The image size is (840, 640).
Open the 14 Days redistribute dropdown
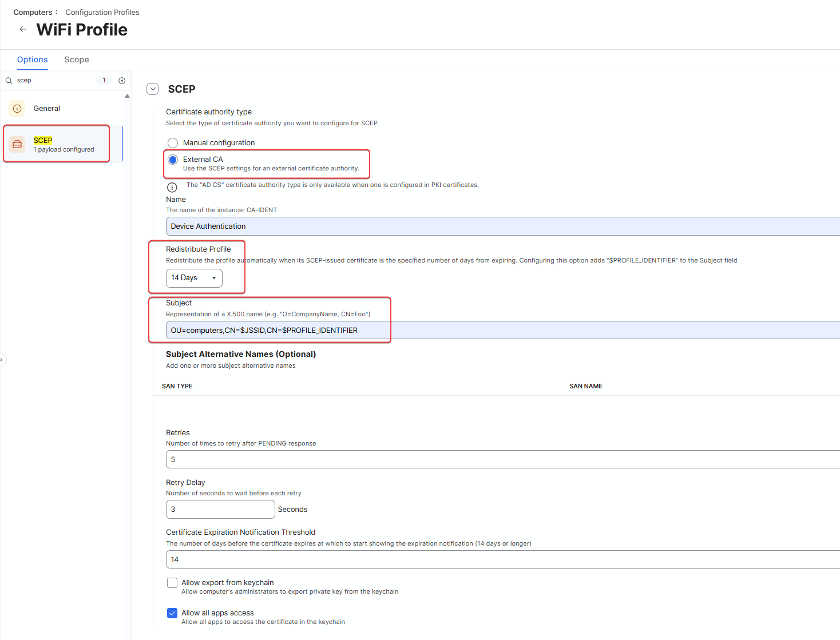pyautogui.click(x=194, y=278)
